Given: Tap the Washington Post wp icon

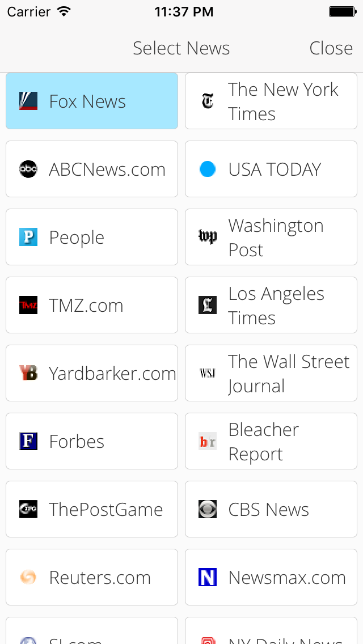Looking at the screenshot, I should click(x=208, y=237).
